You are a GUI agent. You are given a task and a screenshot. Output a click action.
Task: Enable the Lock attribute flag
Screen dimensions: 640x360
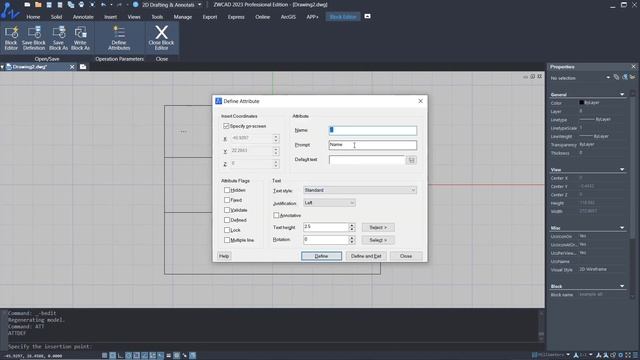tap(227, 230)
